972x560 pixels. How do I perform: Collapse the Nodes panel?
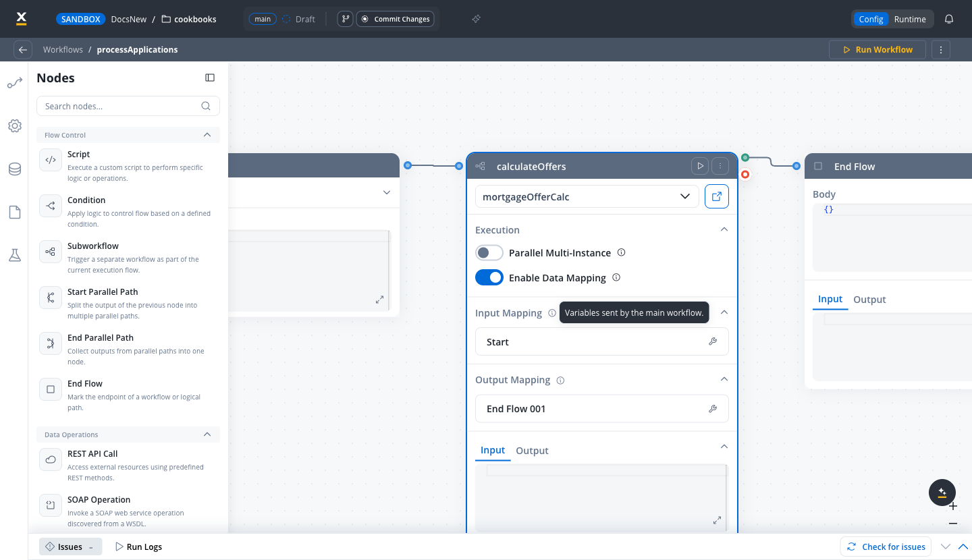(210, 78)
